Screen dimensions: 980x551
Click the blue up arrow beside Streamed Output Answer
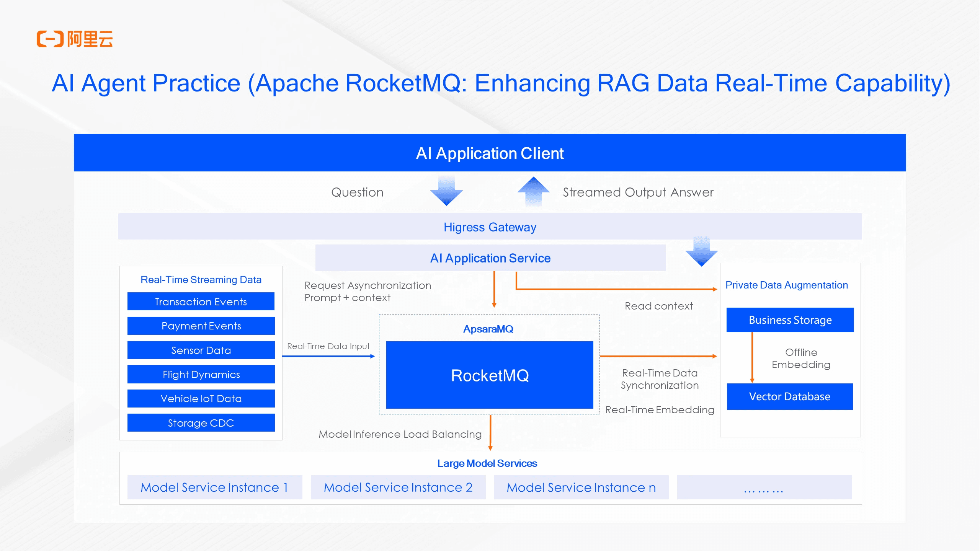click(533, 191)
